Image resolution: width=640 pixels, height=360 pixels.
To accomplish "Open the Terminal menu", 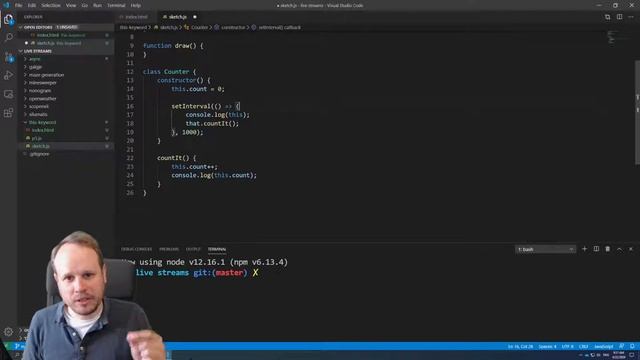I will (116, 5).
